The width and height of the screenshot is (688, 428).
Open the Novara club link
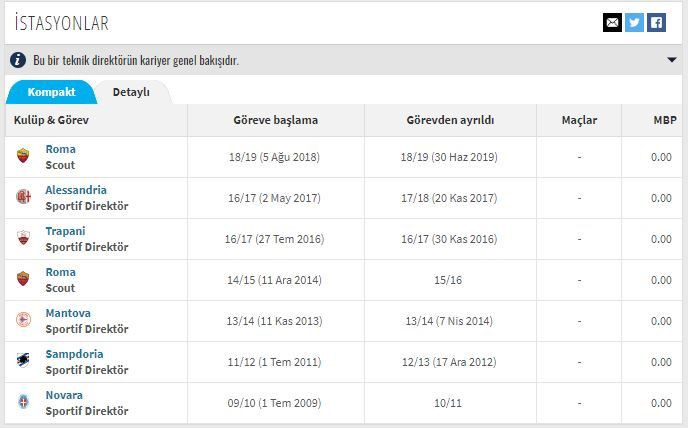(64, 395)
